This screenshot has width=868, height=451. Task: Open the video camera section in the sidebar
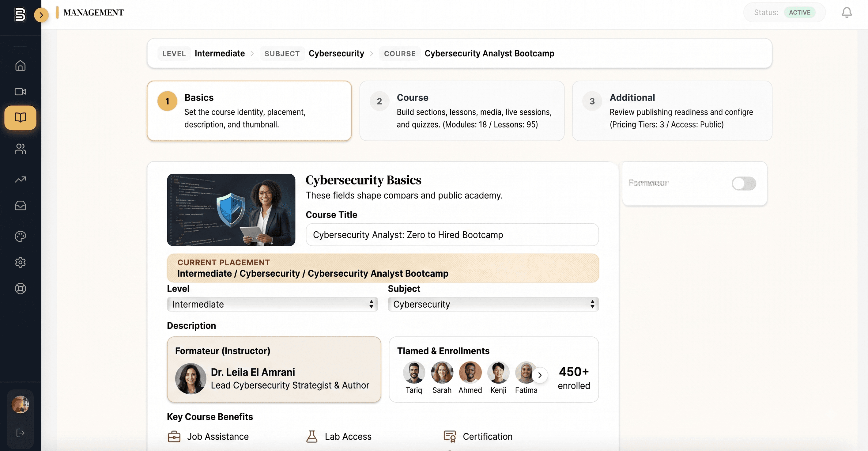pos(20,91)
